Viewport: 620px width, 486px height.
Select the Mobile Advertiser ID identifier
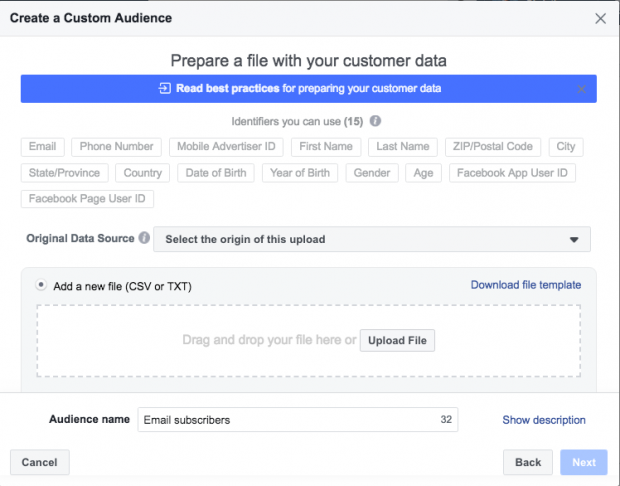click(x=226, y=147)
